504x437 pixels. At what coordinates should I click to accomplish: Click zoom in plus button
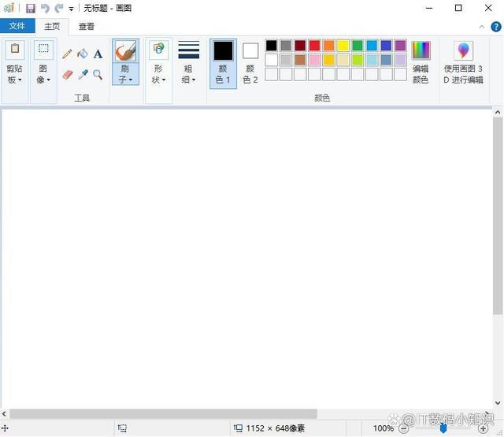click(483, 428)
